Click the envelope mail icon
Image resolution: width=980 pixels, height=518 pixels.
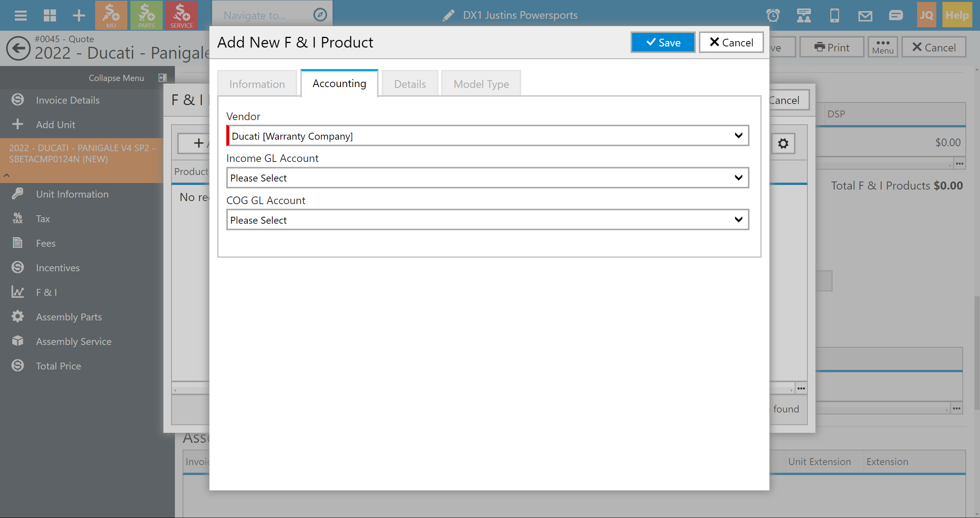(x=865, y=15)
